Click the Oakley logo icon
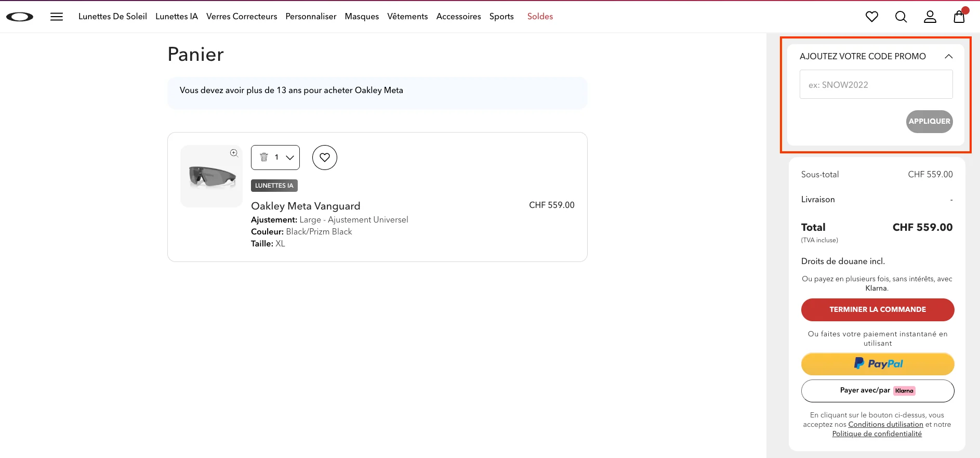This screenshot has width=980, height=458. click(20, 17)
